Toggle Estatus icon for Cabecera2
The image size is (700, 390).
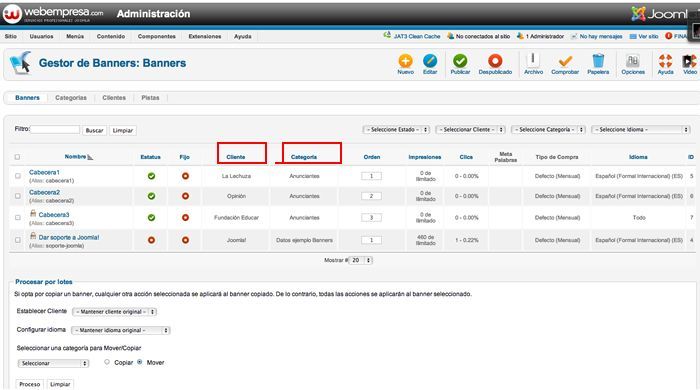[x=151, y=196]
